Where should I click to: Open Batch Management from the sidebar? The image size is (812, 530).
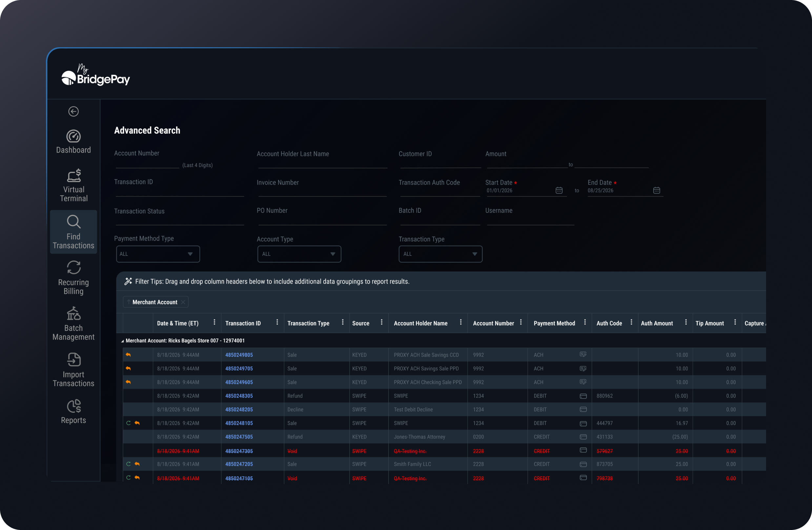[x=73, y=323]
